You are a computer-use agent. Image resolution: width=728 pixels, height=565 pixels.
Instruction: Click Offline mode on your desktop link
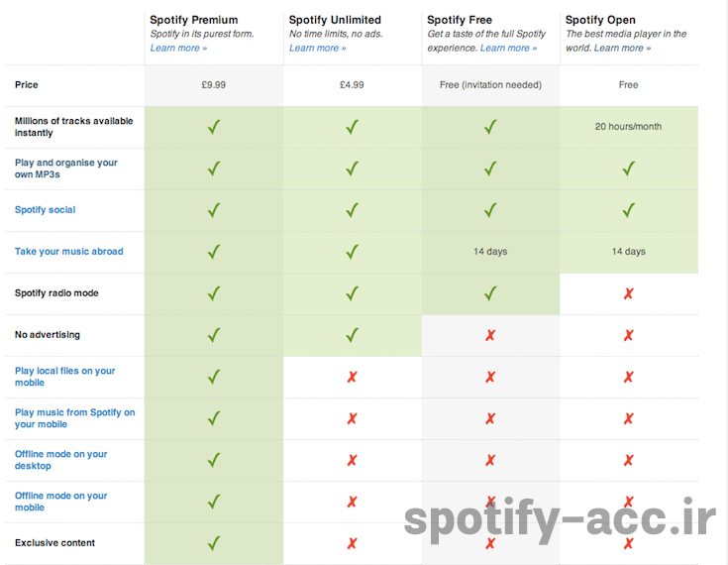pyautogui.click(x=60, y=460)
